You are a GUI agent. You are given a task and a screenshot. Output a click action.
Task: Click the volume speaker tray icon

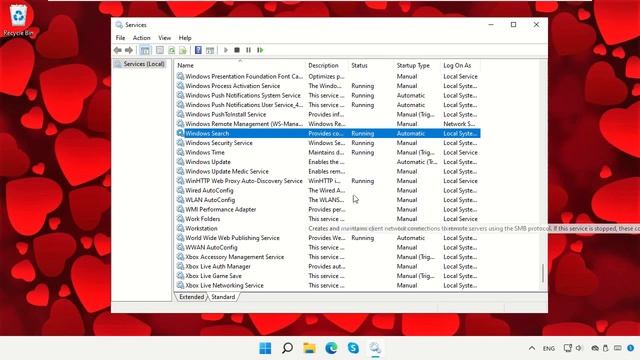[579, 348]
